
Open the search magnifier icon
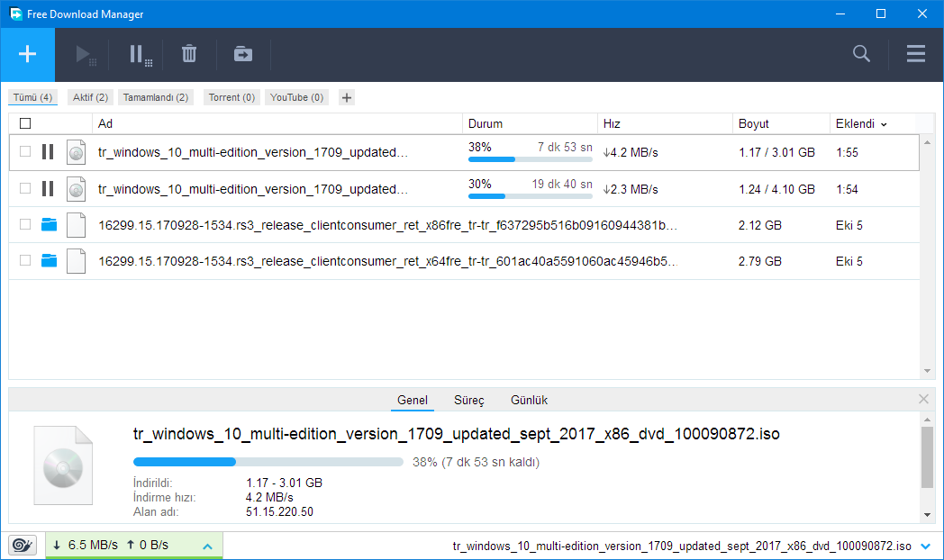tap(861, 53)
